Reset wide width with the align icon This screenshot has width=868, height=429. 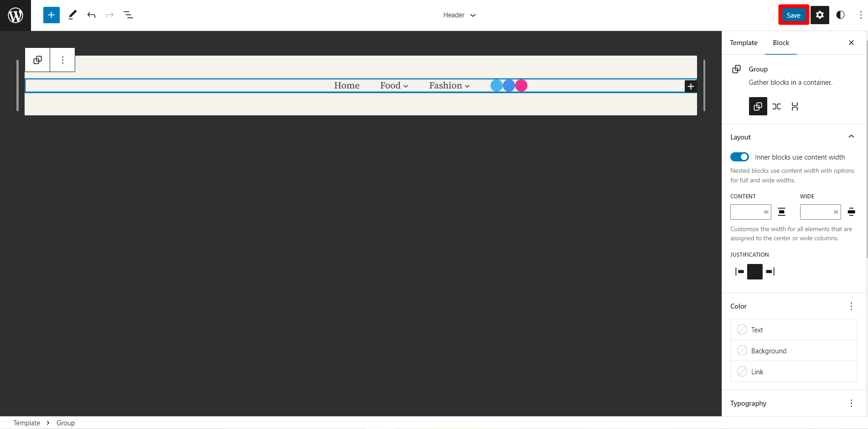851,212
